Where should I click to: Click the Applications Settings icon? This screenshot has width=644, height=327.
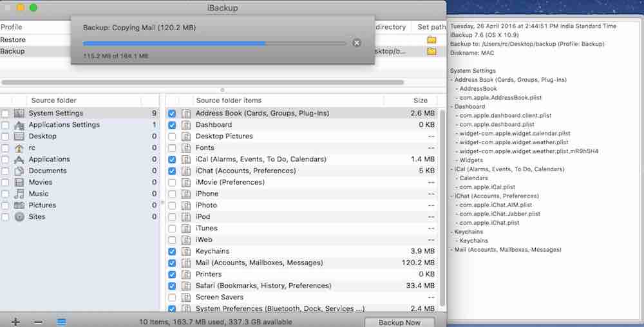[19, 125]
